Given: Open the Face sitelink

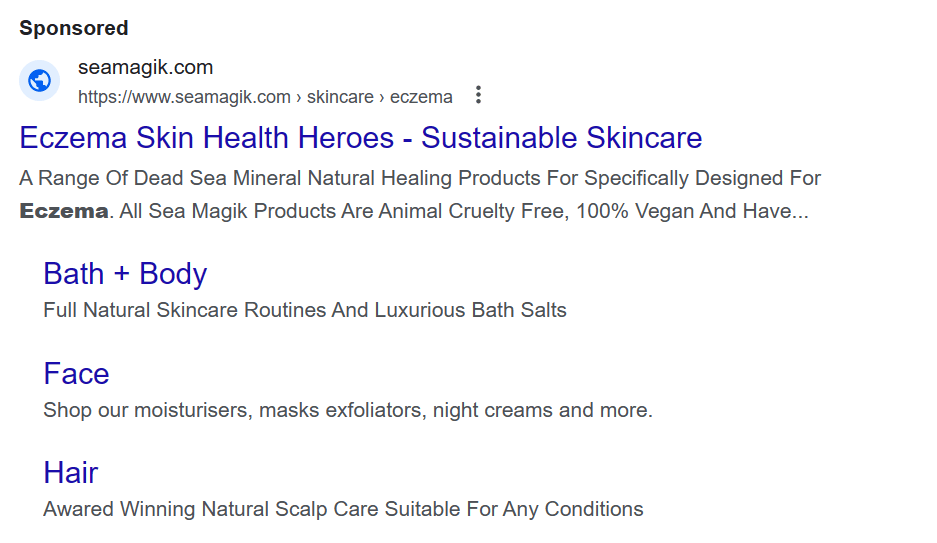Looking at the screenshot, I should [x=76, y=374].
